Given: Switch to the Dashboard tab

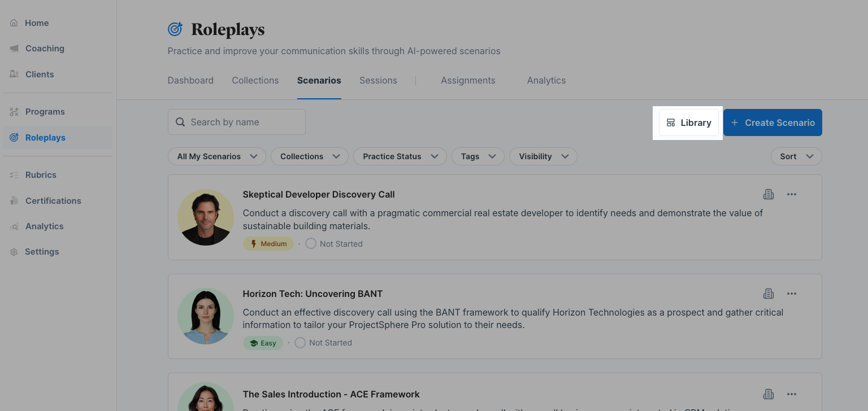Looking at the screenshot, I should pyautogui.click(x=190, y=81).
